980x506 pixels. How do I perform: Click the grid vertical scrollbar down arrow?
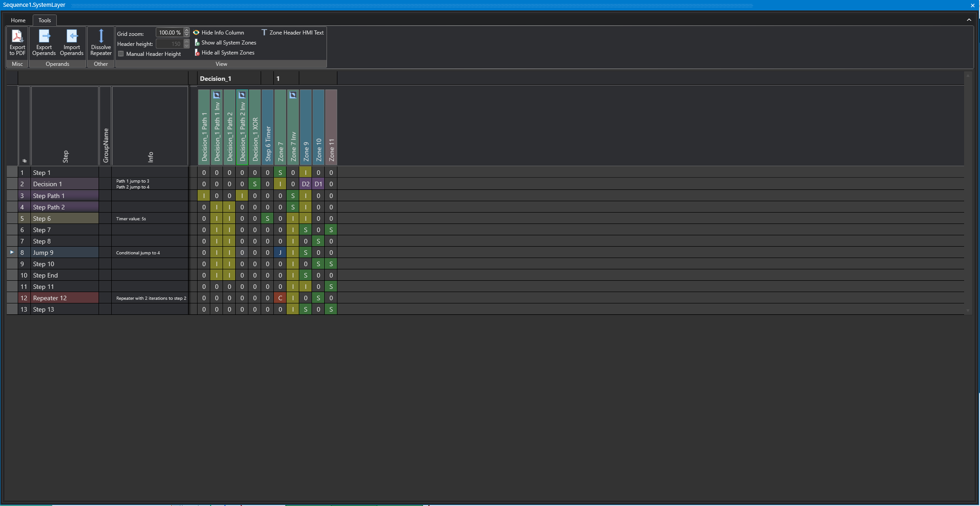(968, 311)
